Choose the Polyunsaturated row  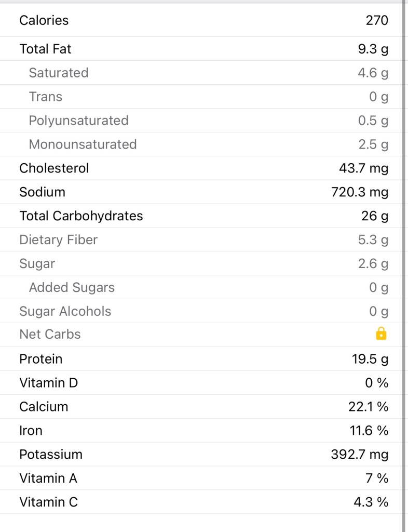[202, 121]
